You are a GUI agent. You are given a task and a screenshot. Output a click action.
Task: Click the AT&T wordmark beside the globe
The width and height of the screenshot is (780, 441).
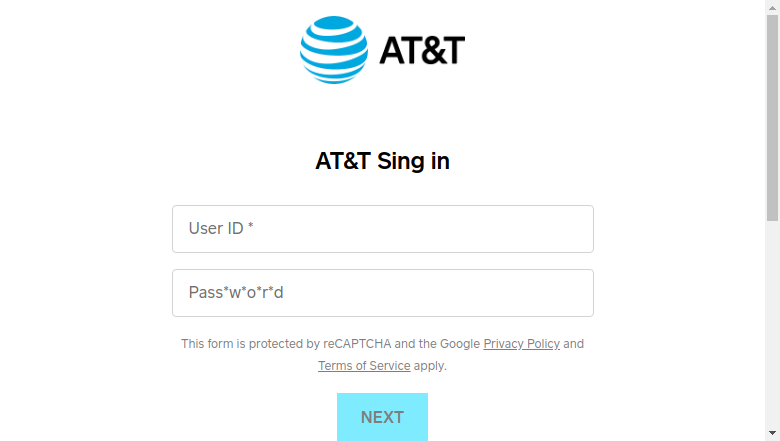click(x=422, y=50)
